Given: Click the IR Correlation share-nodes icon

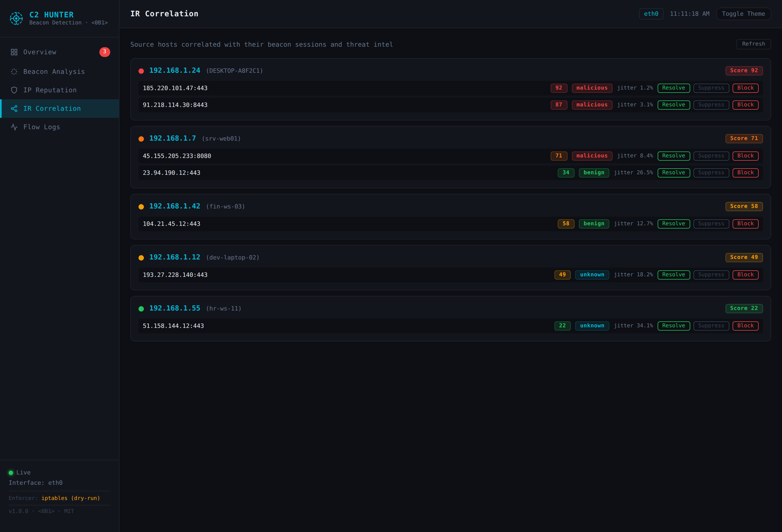Looking at the screenshot, I should [x=14, y=109].
